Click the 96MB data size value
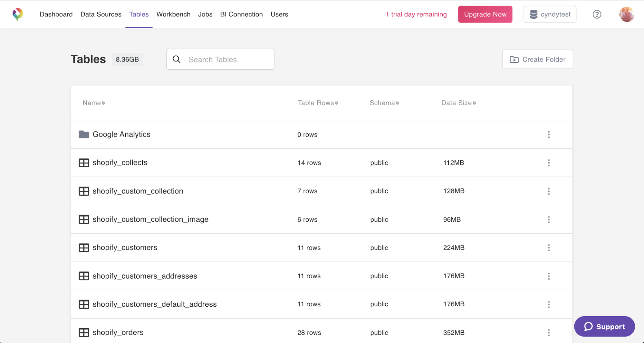 pyautogui.click(x=452, y=219)
